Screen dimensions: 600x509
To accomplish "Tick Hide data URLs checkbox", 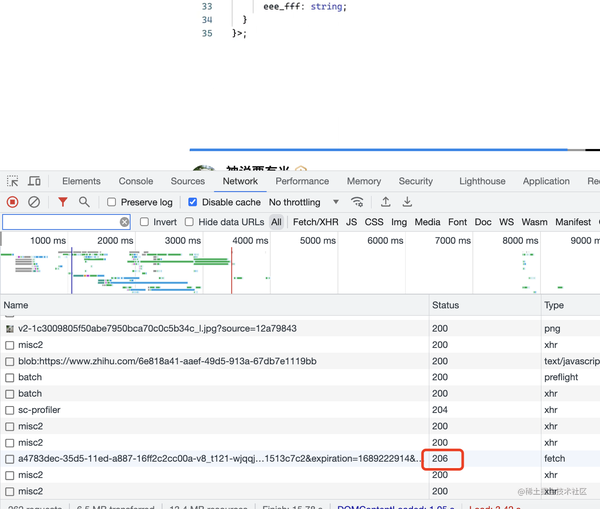I will click(x=189, y=222).
